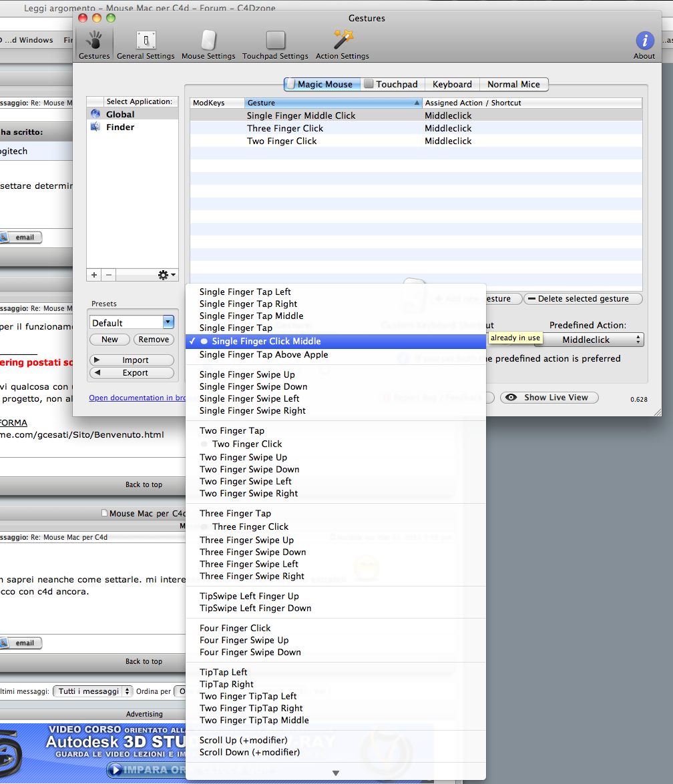Open Touchpad Settings in toolbar
673x784 pixels.
point(275,45)
